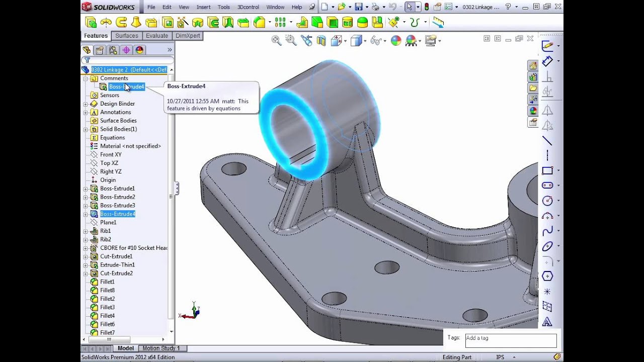
Task: Zoom to fit the model
Action: click(276, 41)
